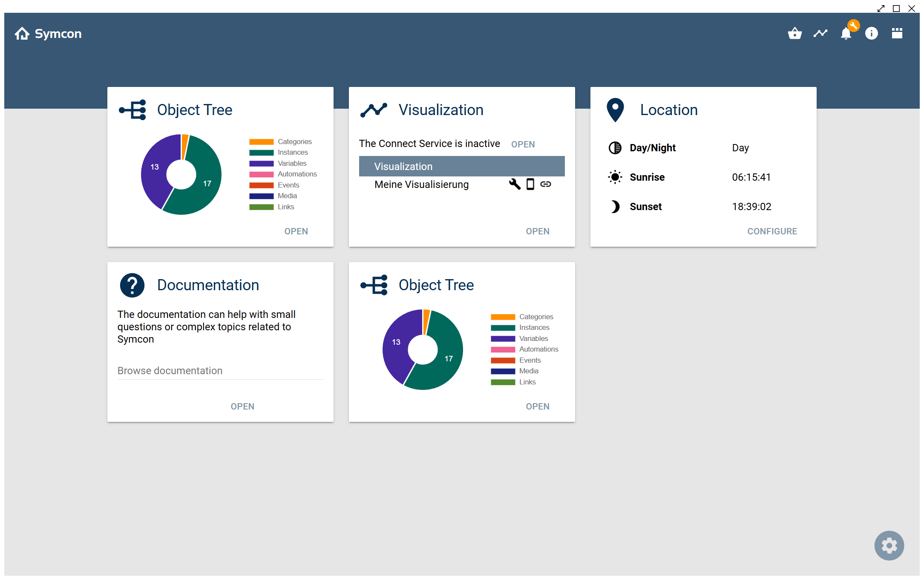Click CONFIGURE on Location card
This screenshot has width=924, height=580.
(772, 231)
